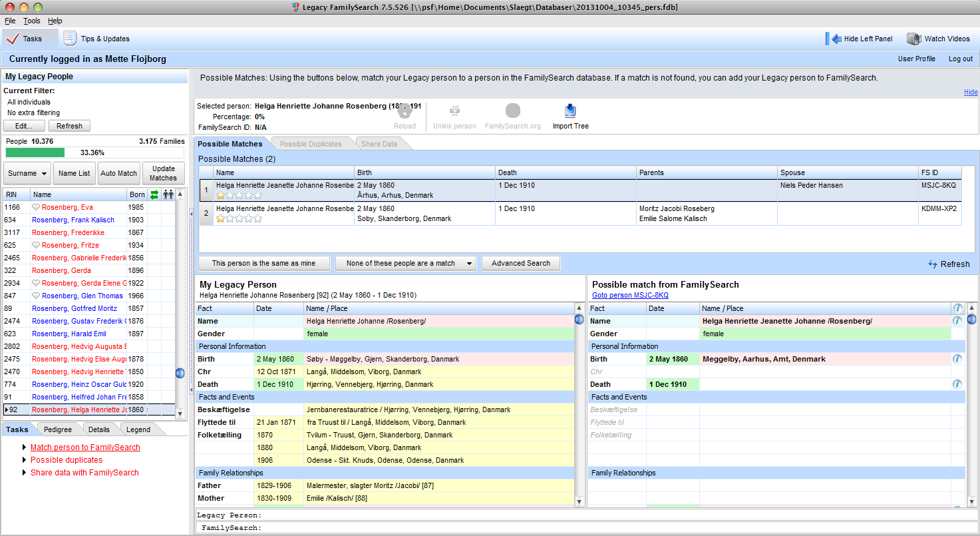The image size is (980, 536).
Task: Open the Help menu
Action: (x=55, y=21)
